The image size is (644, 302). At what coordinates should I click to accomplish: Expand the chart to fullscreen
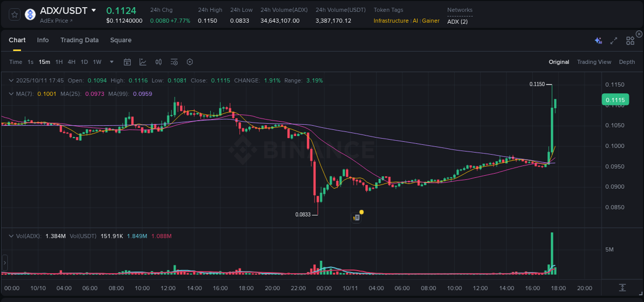click(613, 40)
